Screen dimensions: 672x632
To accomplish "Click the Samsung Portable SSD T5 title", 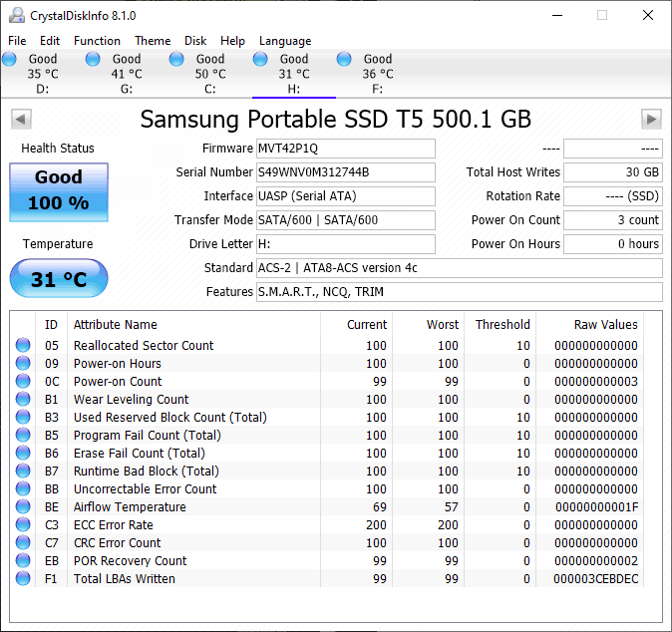I will [336, 119].
